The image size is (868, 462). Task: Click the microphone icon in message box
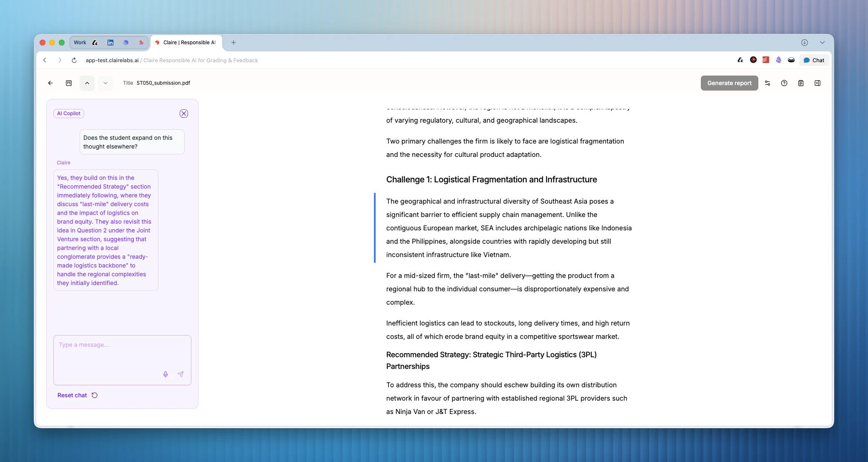(x=166, y=374)
